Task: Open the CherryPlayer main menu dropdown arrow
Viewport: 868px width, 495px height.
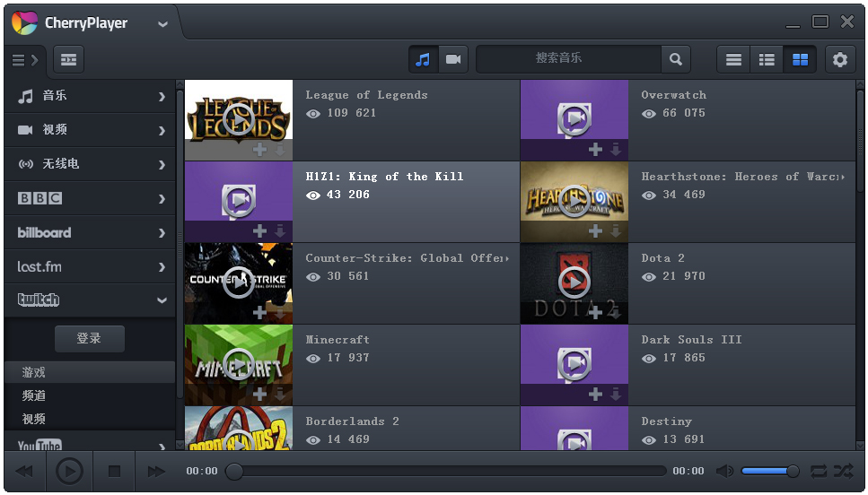Action: [162, 24]
